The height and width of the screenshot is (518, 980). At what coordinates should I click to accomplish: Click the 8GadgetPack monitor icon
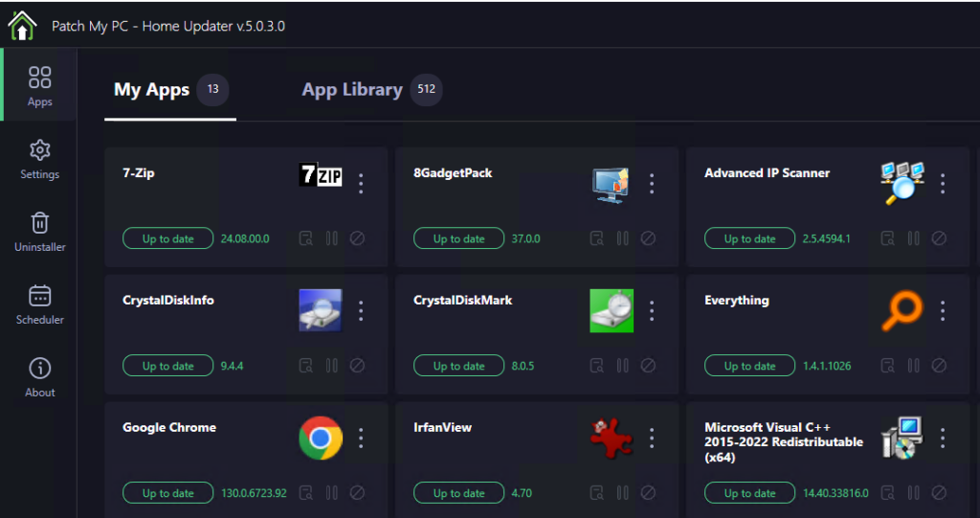point(611,185)
